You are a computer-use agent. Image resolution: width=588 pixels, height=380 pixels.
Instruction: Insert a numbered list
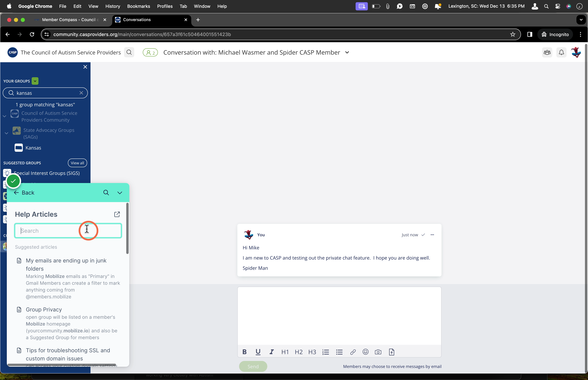326,352
